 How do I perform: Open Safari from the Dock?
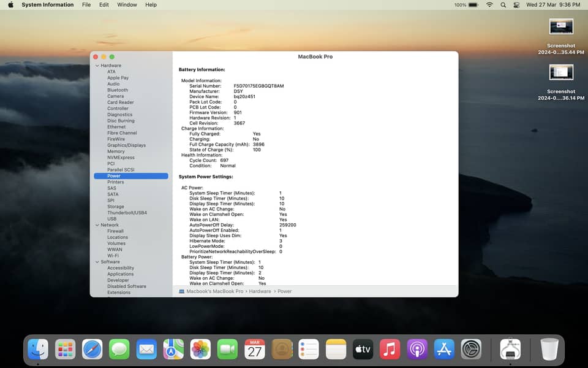(x=92, y=349)
